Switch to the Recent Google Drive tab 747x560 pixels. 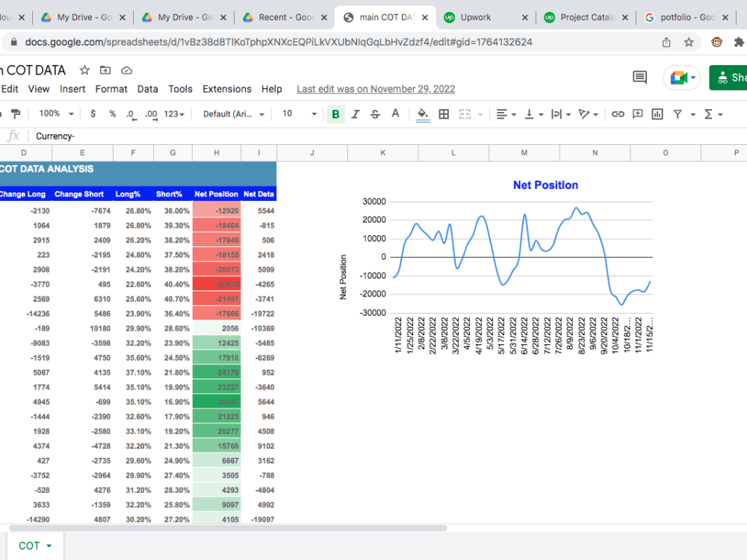(284, 18)
